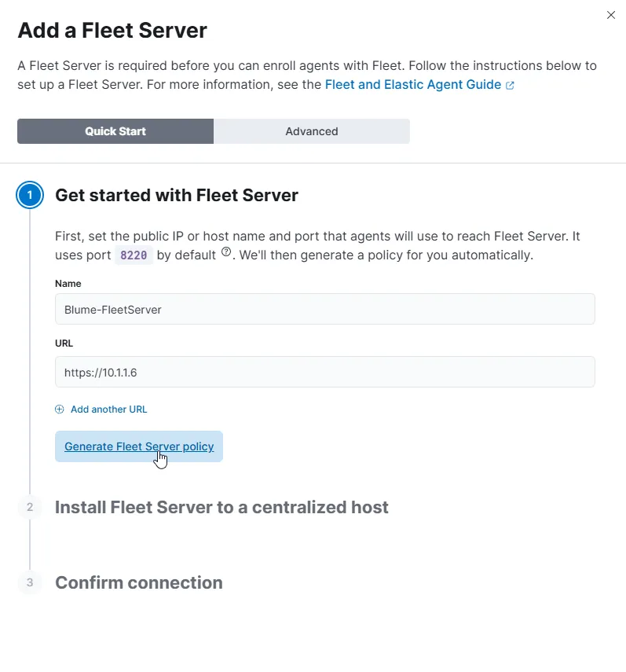626x672 pixels.
Task: Click the step 3 number circle
Action: pyautogui.click(x=30, y=582)
